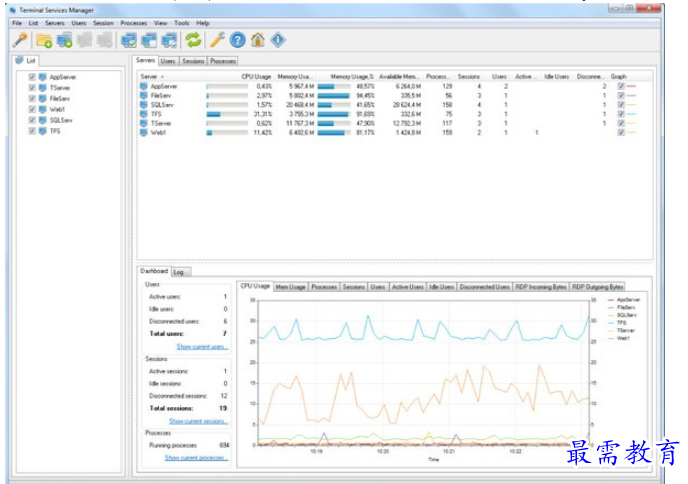Open the RDP Incoming Bytes graph tab
The image size is (688, 484).
pyautogui.click(x=541, y=287)
